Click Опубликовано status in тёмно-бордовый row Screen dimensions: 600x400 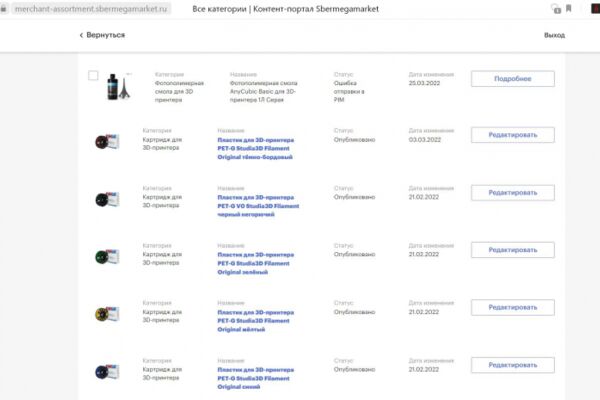[x=354, y=140]
